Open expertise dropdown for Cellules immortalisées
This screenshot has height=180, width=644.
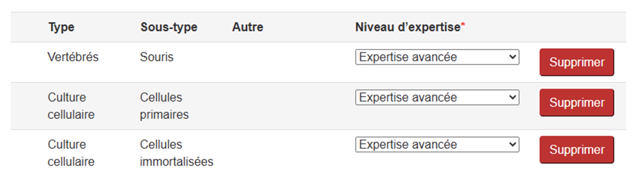[437, 145]
